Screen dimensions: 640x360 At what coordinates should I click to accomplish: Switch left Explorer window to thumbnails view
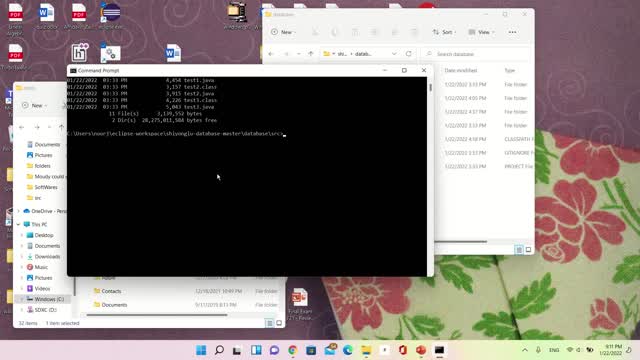click(x=279, y=323)
